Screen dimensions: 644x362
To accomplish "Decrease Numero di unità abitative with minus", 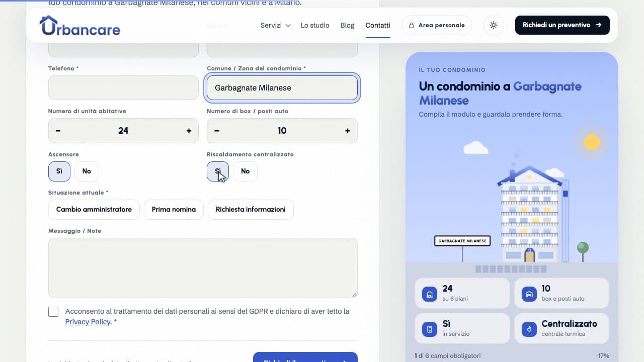I will tap(58, 131).
